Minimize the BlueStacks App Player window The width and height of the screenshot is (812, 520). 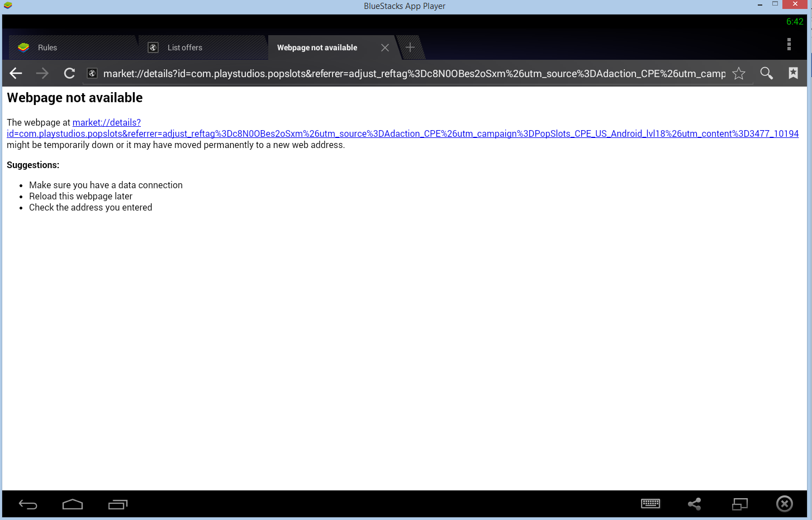[x=760, y=5]
